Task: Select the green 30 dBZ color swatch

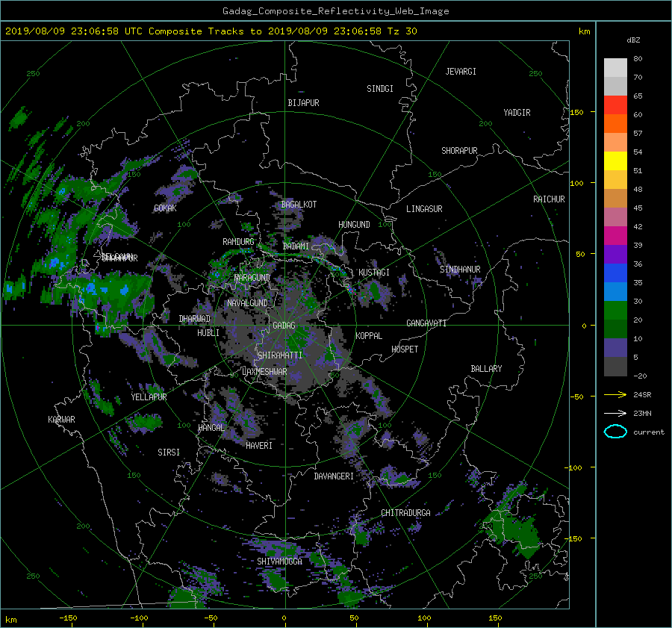Action: (615, 311)
